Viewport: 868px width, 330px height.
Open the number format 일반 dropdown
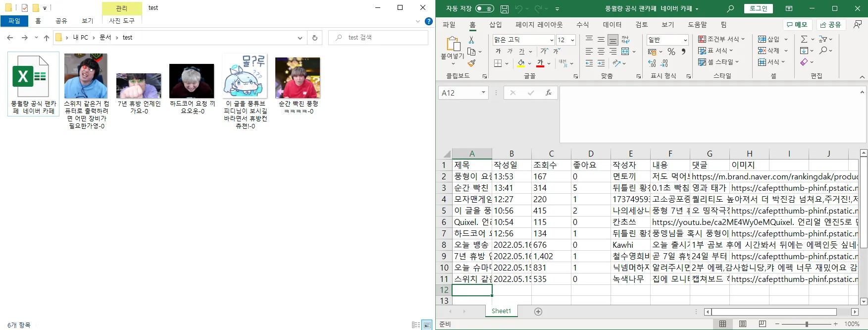point(685,40)
